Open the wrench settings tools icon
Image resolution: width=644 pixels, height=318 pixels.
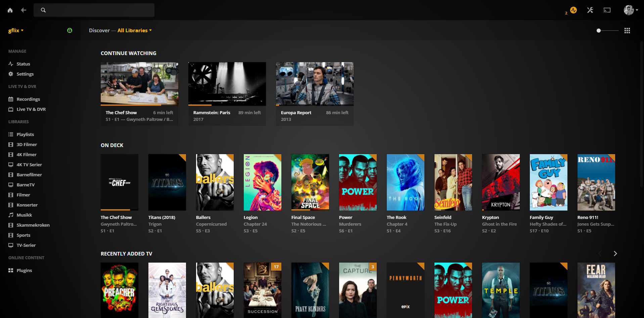coord(590,10)
